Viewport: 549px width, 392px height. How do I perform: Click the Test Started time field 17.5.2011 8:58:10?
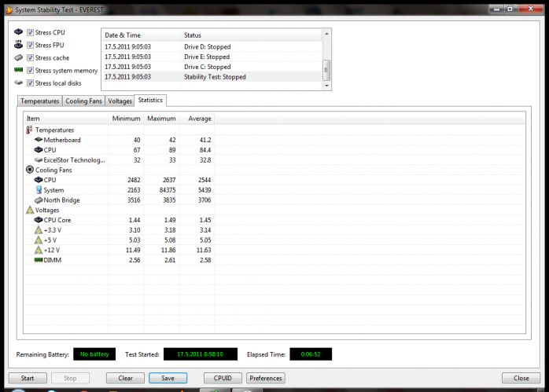(x=201, y=354)
